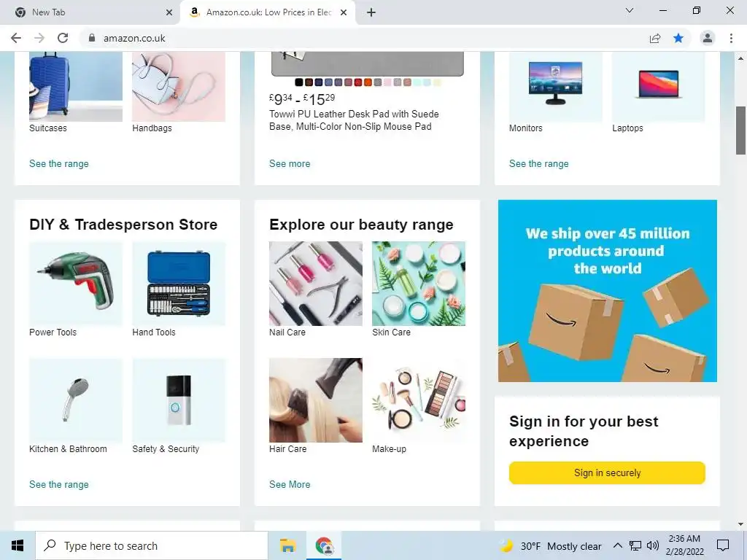Open the Skin Care image
The width and height of the screenshot is (747, 560).
[419, 284]
